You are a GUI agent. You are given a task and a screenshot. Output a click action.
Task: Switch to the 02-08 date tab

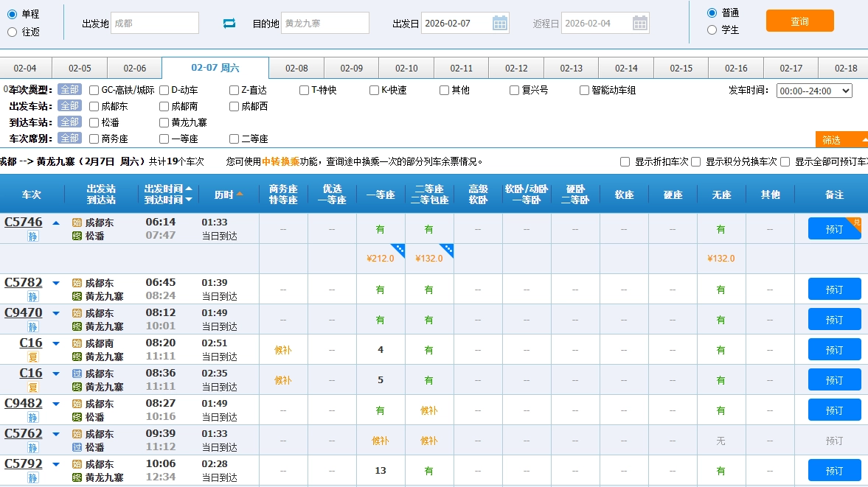tap(296, 66)
